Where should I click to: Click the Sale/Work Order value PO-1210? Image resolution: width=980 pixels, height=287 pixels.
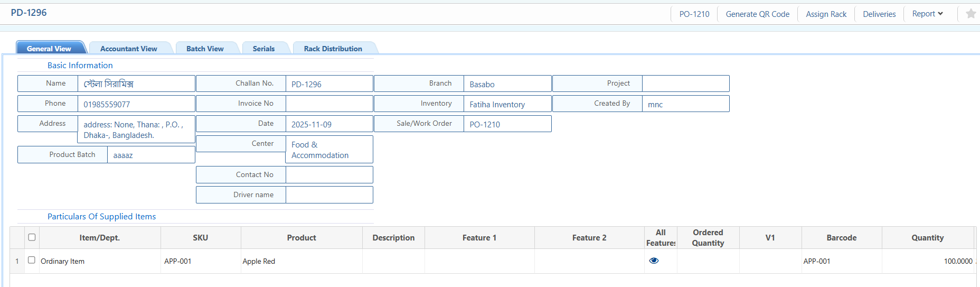coord(485,124)
